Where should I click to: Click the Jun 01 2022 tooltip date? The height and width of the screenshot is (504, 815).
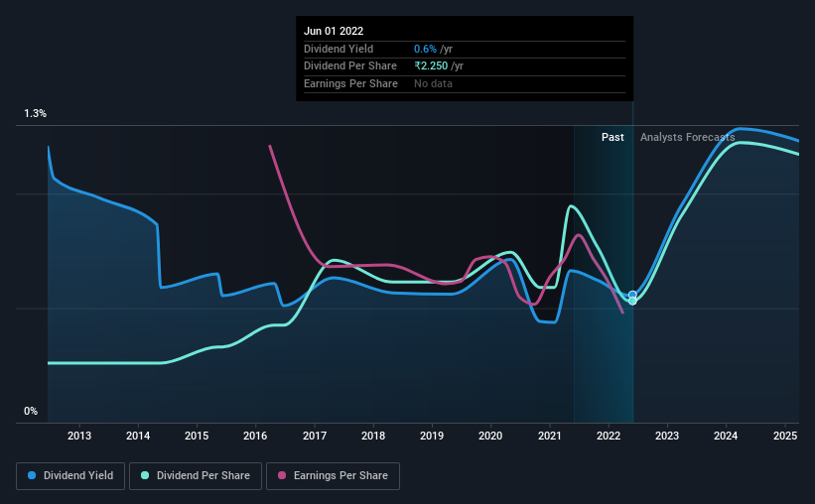[334, 31]
